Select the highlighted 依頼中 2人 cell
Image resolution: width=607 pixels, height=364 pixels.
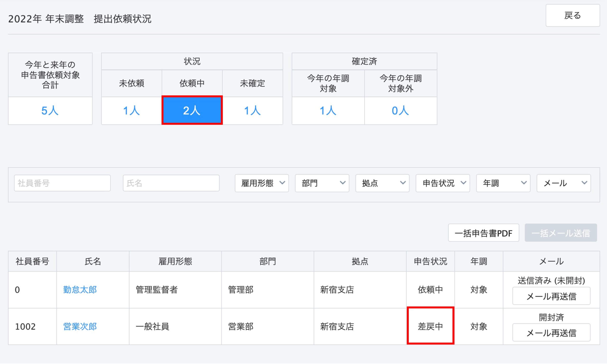pos(192,110)
